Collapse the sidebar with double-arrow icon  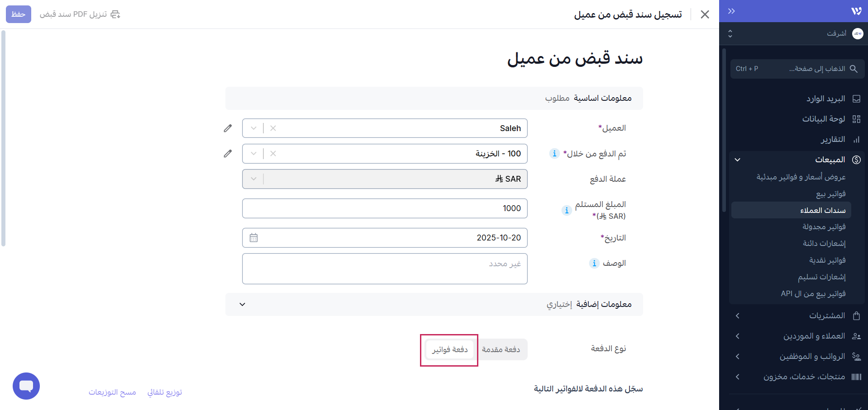click(x=731, y=11)
